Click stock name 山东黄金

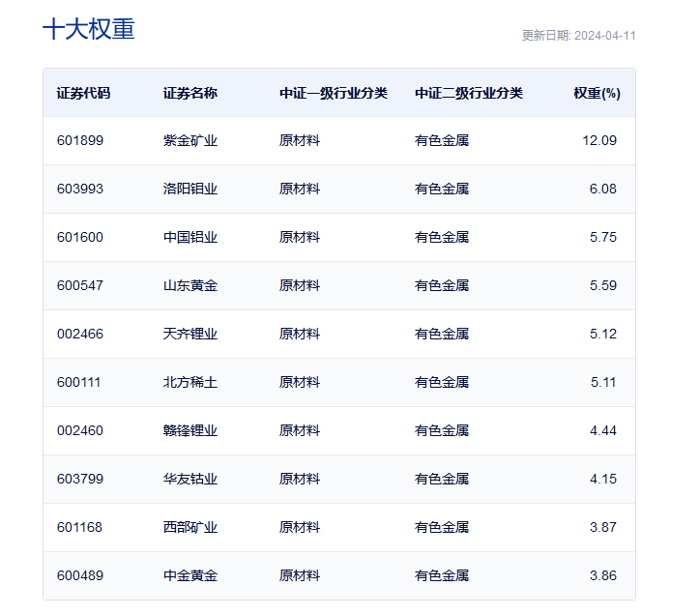tap(190, 285)
